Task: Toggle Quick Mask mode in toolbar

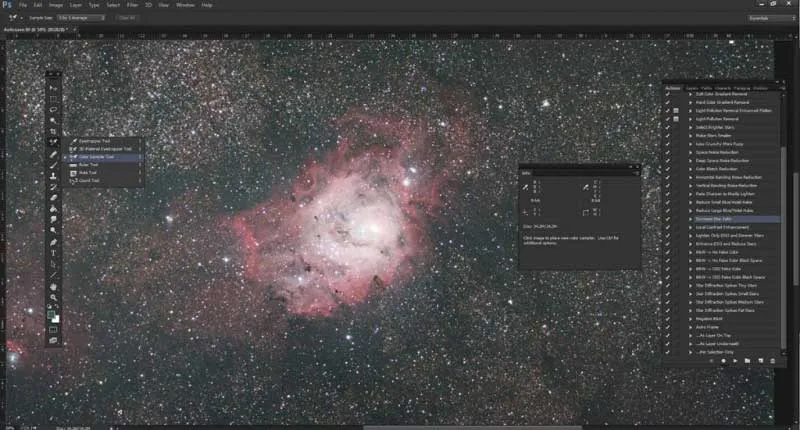Action: point(53,330)
